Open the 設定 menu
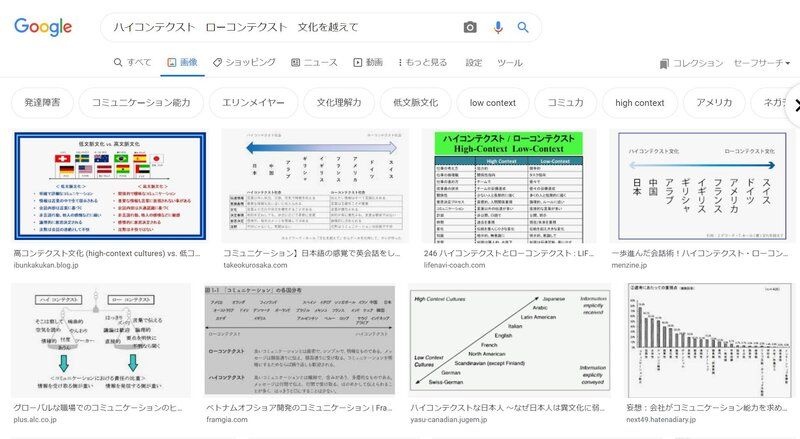 (474, 63)
